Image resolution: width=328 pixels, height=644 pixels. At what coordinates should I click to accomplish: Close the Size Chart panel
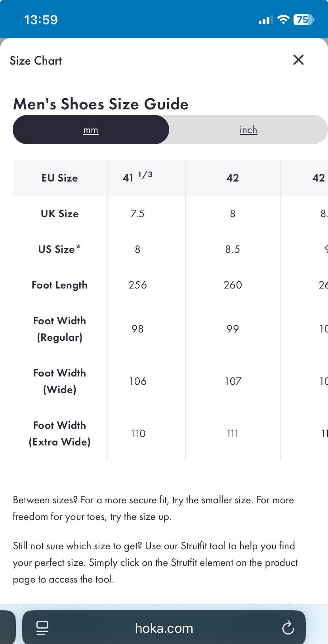[298, 60]
